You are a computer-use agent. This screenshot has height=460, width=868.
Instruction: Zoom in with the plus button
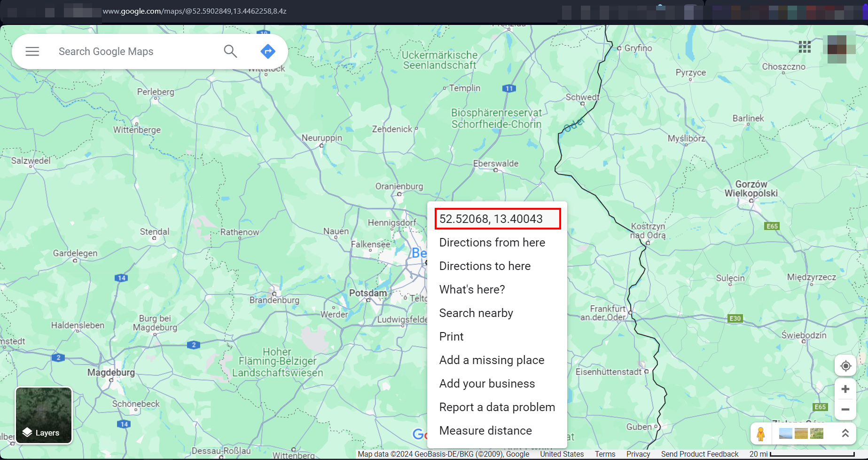pyautogui.click(x=845, y=389)
